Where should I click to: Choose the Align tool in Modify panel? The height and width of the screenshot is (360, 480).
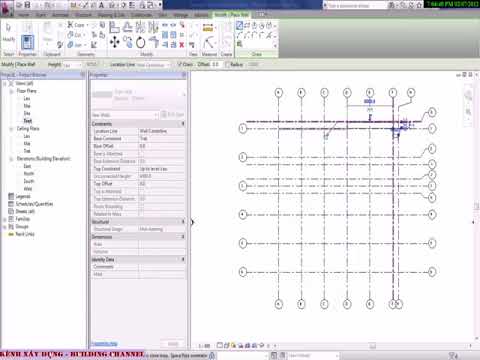[114, 27]
